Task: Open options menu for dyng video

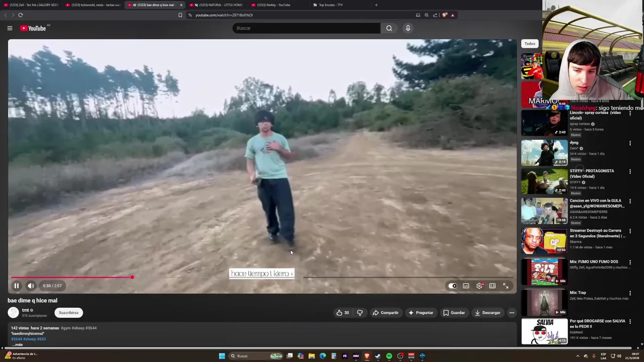Action: pyautogui.click(x=630, y=143)
